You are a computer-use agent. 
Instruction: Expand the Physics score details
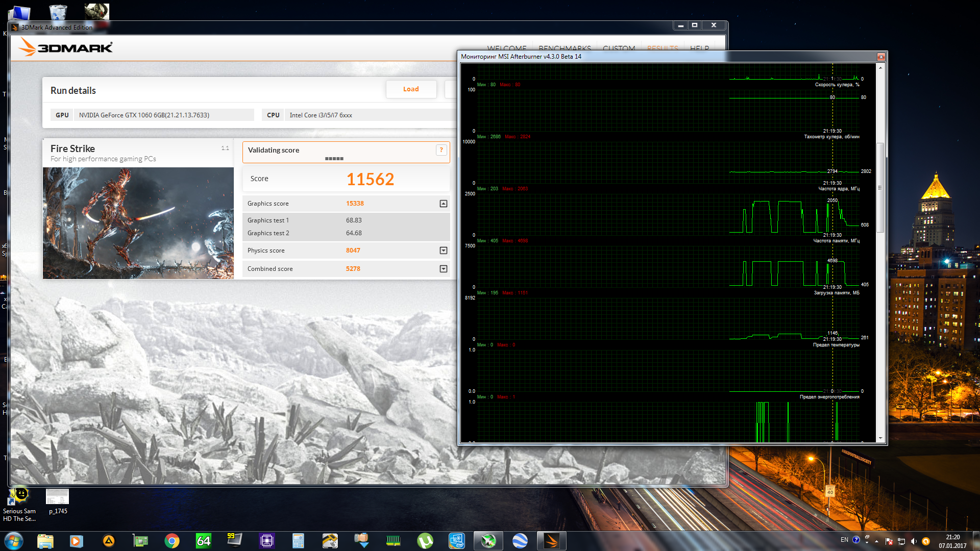pos(443,251)
